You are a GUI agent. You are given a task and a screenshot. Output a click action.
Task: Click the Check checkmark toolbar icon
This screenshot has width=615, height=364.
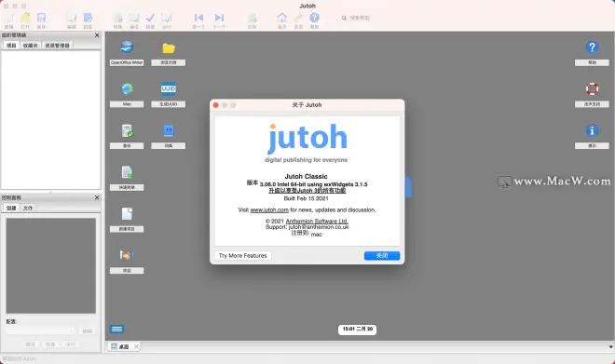[150, 18]
